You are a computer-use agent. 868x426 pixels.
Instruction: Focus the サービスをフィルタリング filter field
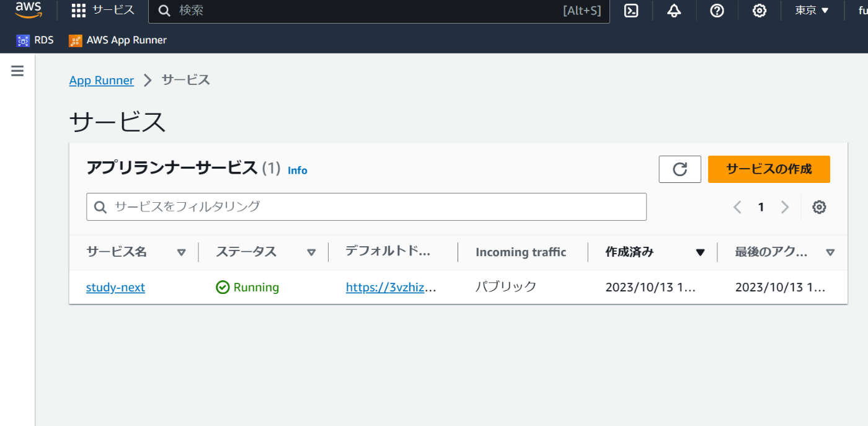[366, 207]
